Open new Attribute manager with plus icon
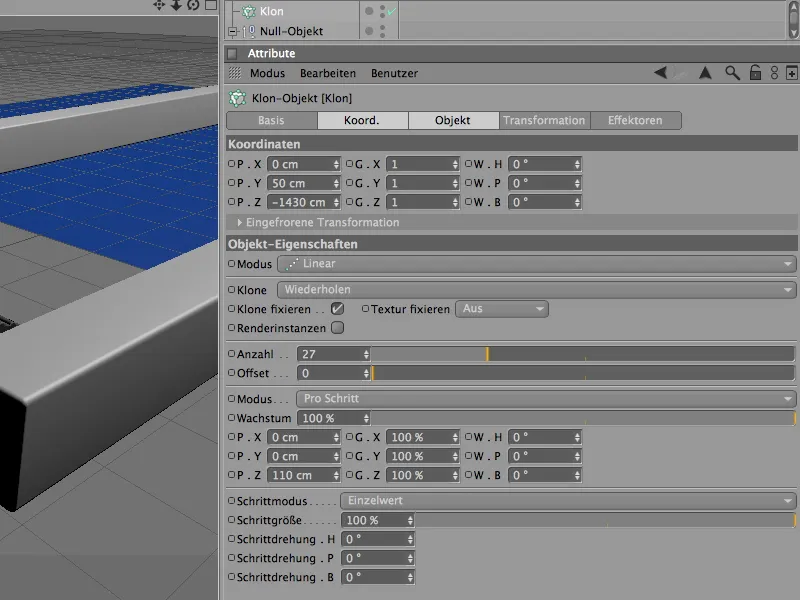Viewport: 800px width, 600px height. [x=791, y=73]
